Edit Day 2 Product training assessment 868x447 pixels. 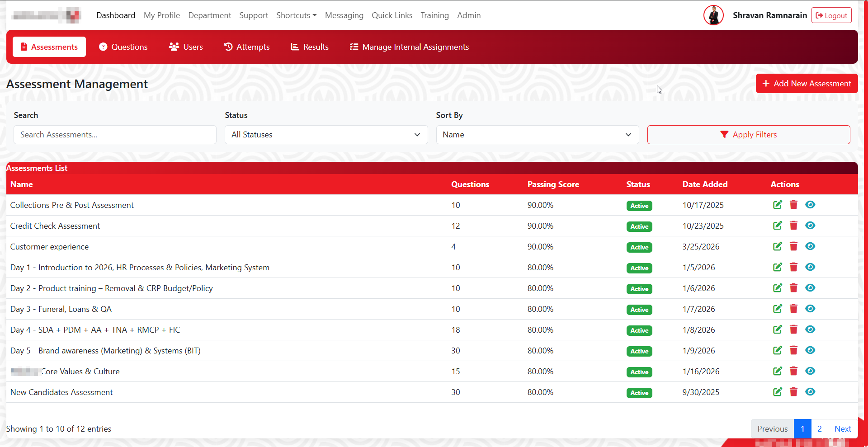[x=777, y=288]
